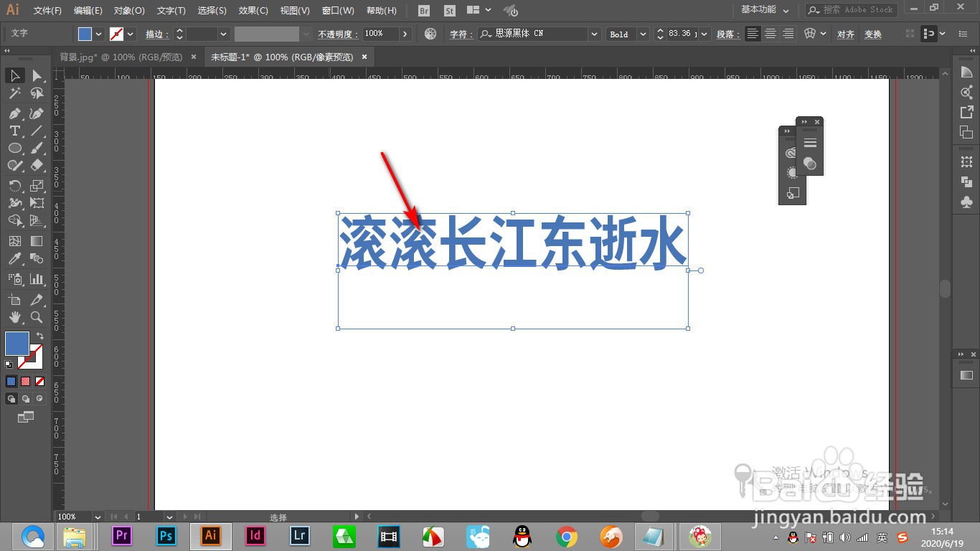The image size is (980, 551).
Task: Select the Type tool
Action: (x=15, y=131)
